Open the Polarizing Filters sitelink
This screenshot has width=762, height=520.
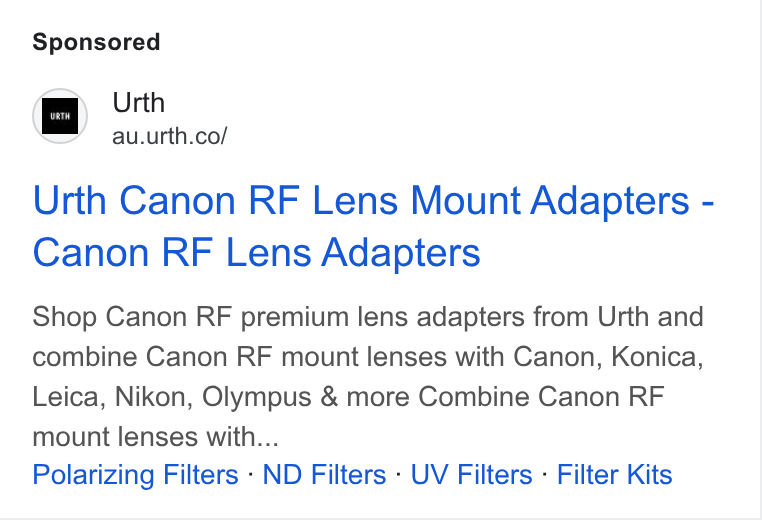(135, 474)
